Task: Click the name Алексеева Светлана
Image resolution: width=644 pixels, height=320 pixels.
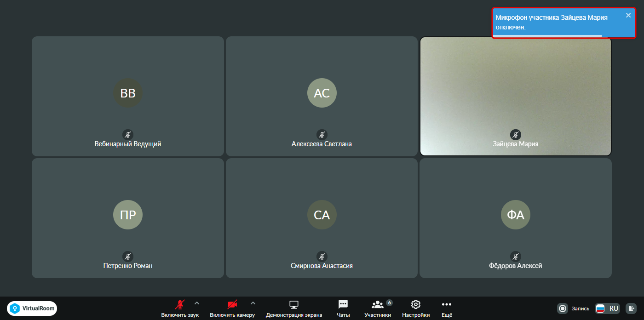Action: tap(322, 144)
